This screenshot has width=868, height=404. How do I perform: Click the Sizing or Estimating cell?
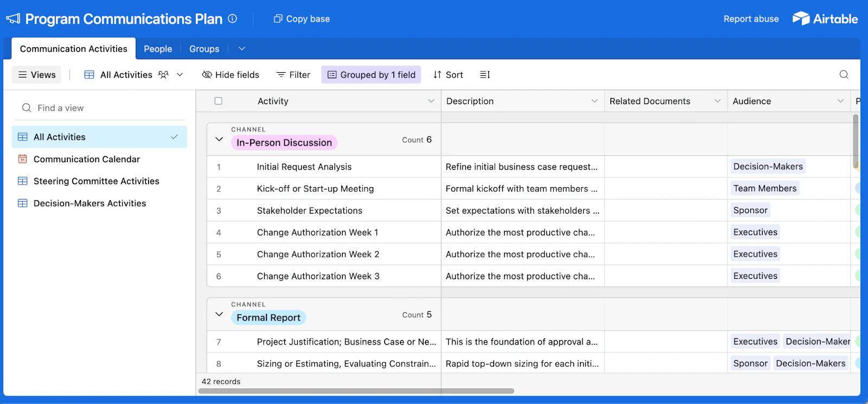(324, 363)
